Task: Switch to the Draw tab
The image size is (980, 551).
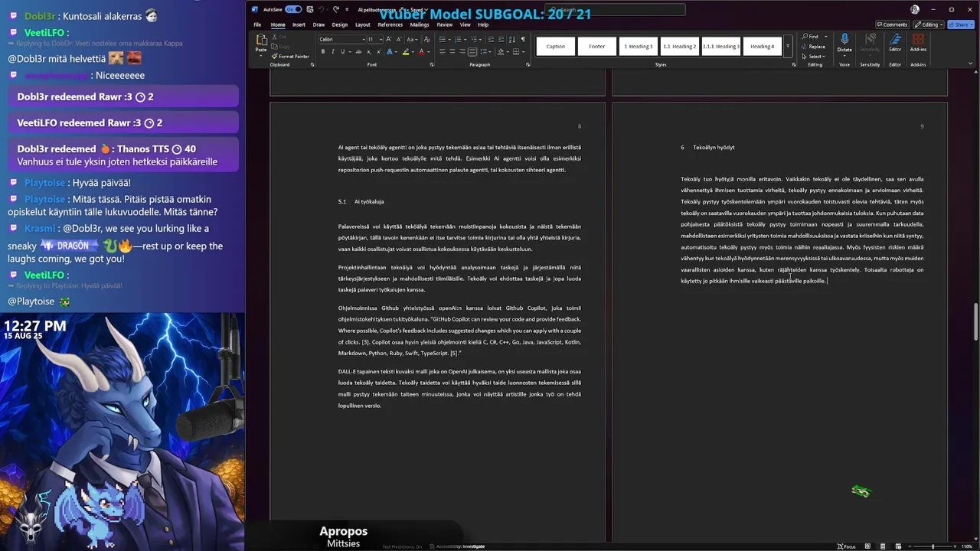Action: (x=318, y=24)
